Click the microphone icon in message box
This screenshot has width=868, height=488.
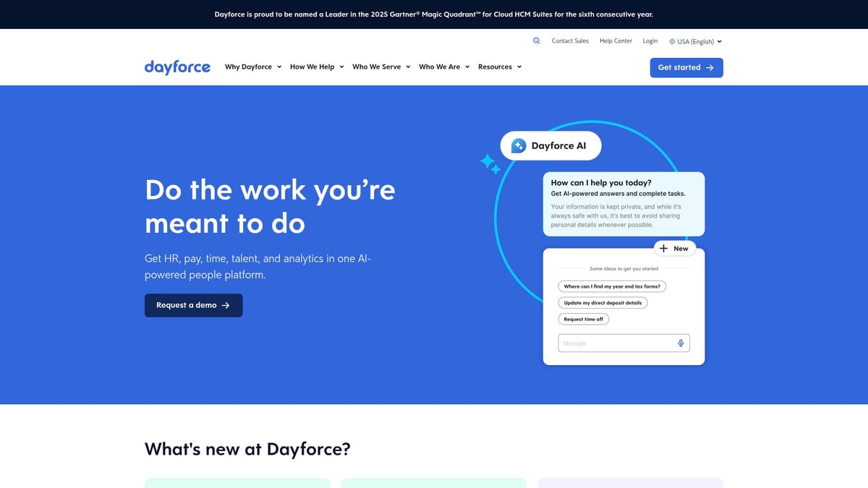coord(681,343)
